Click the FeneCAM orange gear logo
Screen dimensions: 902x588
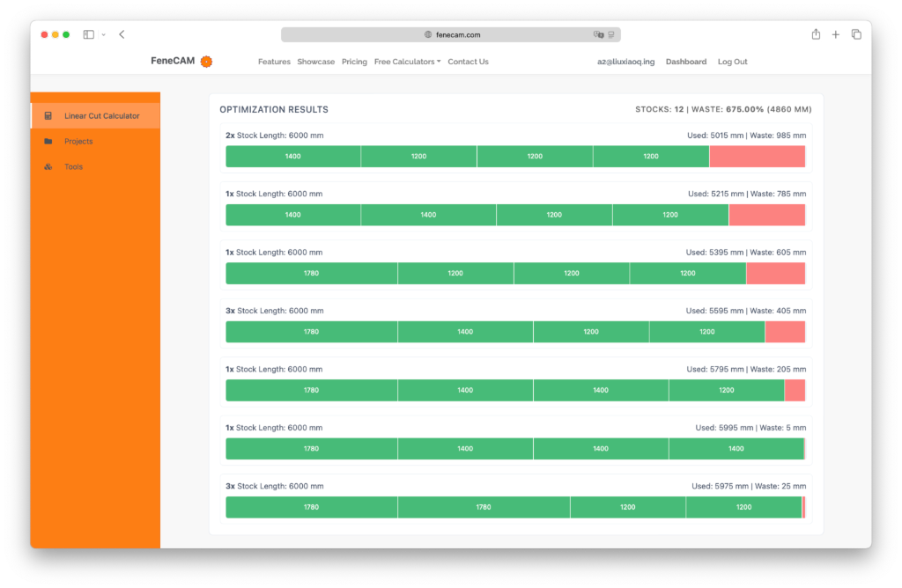(x=206, y=62)
